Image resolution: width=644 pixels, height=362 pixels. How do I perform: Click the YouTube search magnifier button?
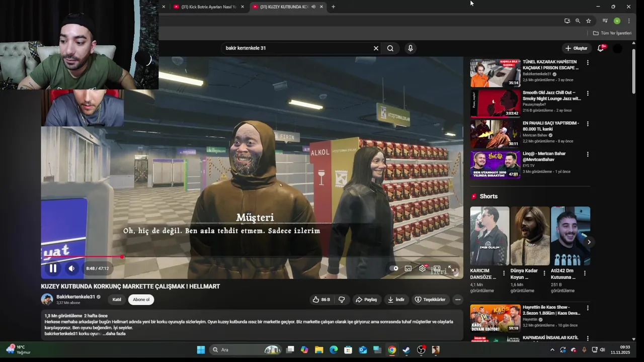(x=390, y=48)
